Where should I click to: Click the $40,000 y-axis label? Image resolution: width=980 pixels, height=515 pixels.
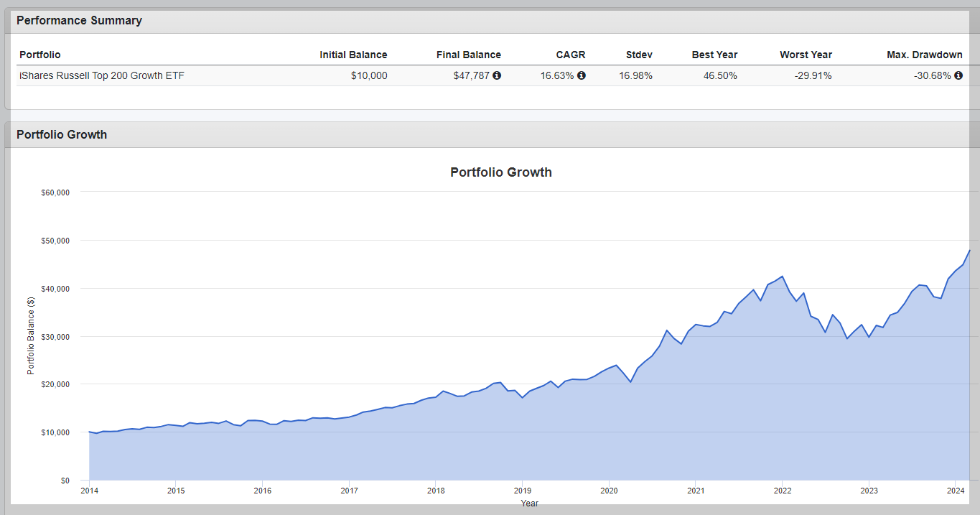coord(55,289)
